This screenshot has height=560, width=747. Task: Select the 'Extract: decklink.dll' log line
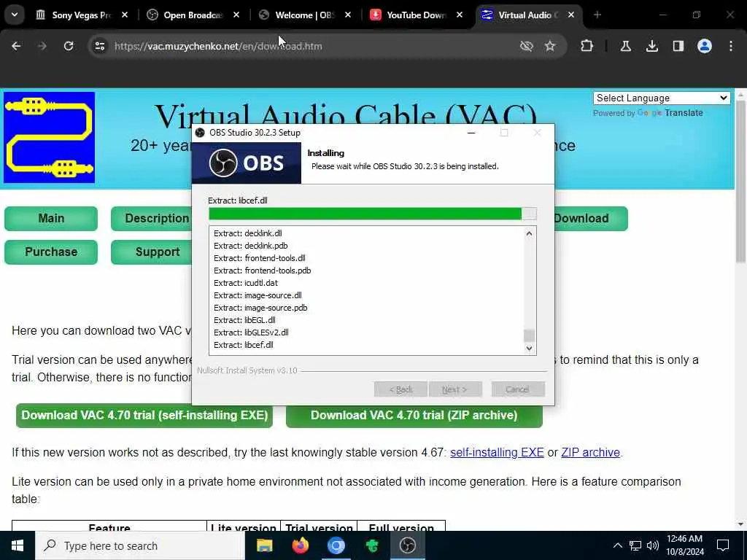(248, 233)
